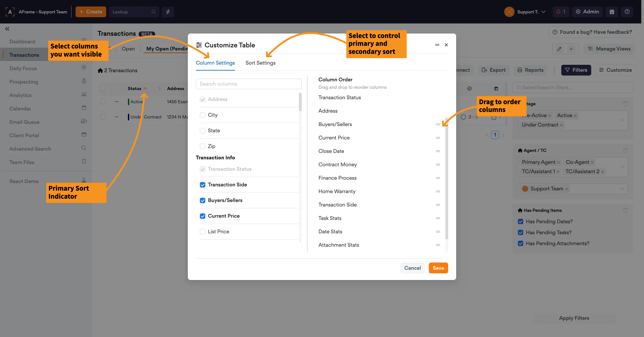Delete the Agent / TC filter trash icon
The width and height of the screenshot is (644, 337).
tap(625, 151)
